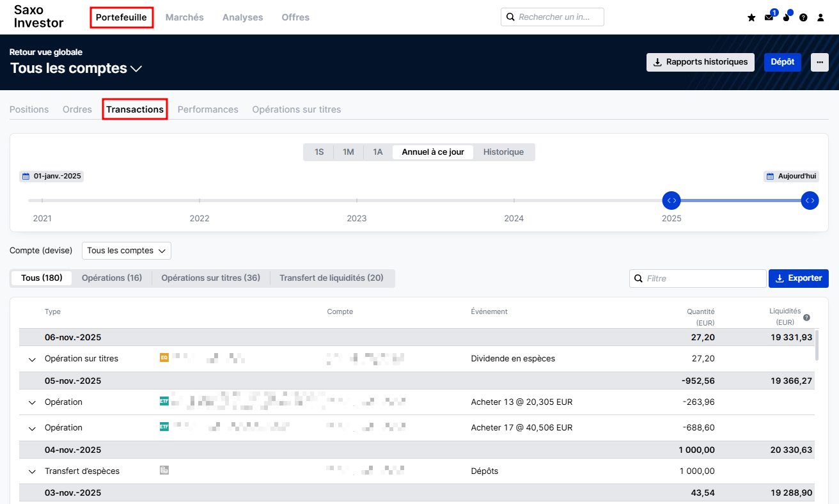Click the calendar icon for 01-janv.-2025 start date
Viewport: 839px width, 504px height.
26,176
